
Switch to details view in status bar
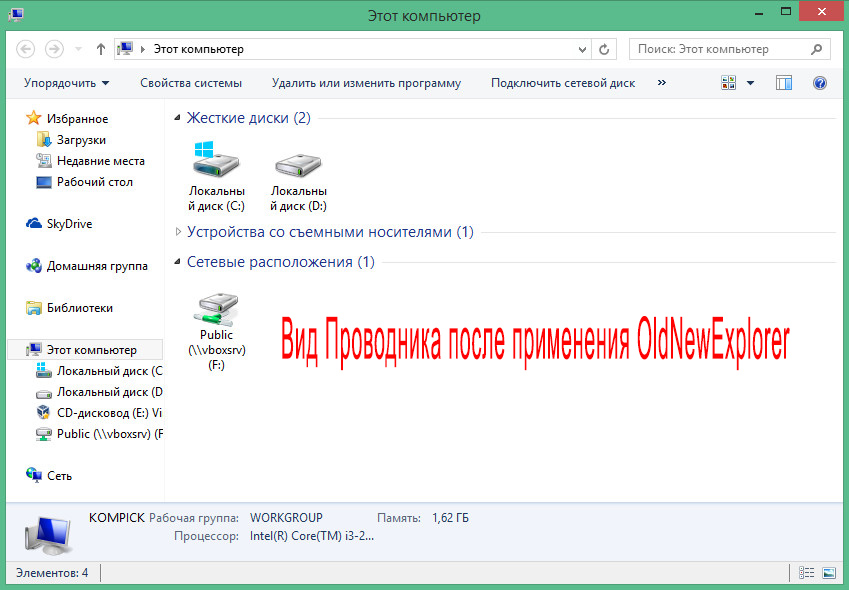click(806, 573)
